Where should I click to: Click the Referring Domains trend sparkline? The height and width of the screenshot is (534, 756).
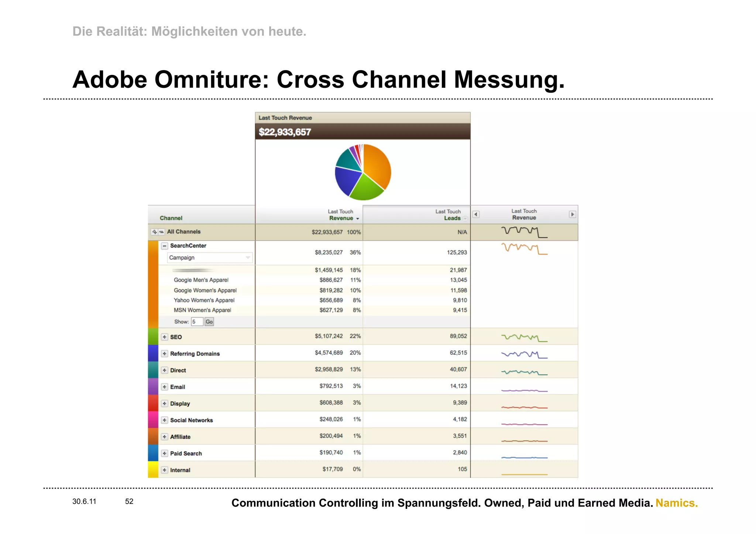524,355
